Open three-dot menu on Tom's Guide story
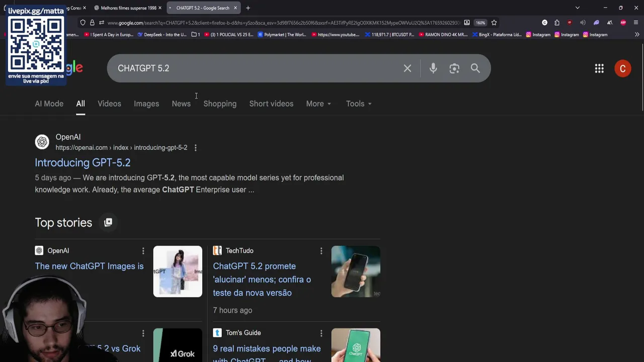Image resolution: width=644 pixels, height=362 pixels. pyautogui.click(x=321, y=333)
